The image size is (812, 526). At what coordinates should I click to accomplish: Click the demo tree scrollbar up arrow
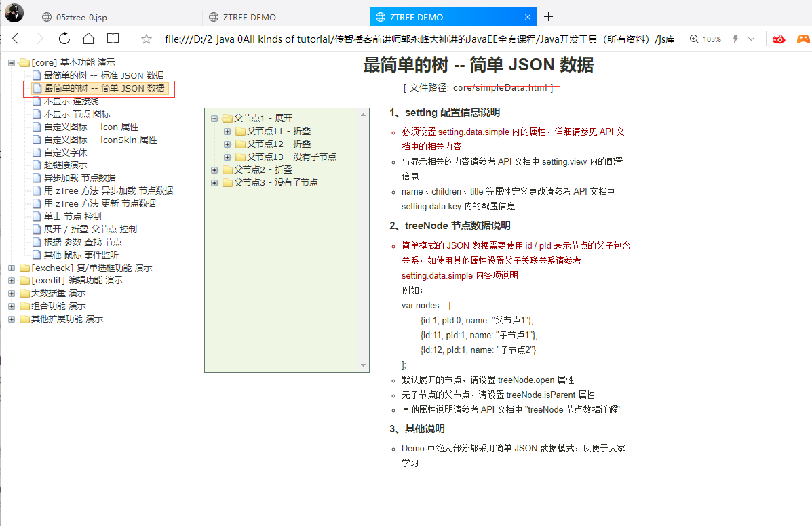click(x=364, y=115)
